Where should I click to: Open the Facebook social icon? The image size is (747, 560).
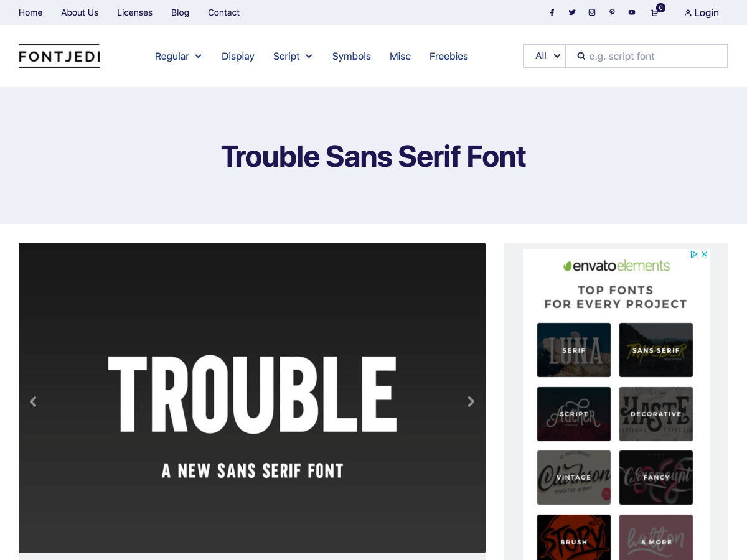point(552,12)
